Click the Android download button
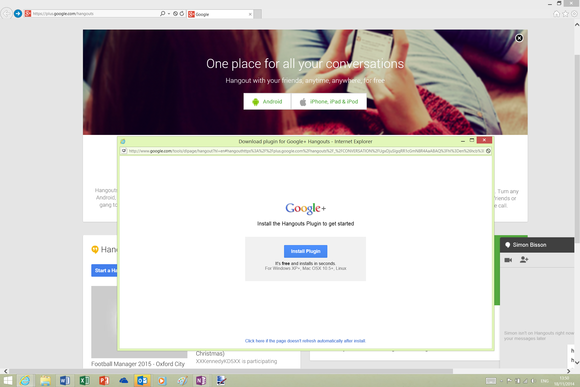The width and height of the screenshot is (580, 387). click(x=267, y=101)
